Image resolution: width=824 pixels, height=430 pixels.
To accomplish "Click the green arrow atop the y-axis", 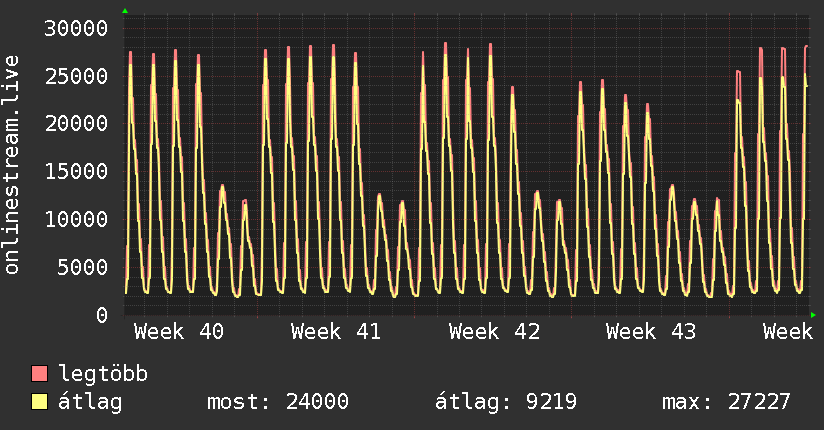I will pos(125,11).
